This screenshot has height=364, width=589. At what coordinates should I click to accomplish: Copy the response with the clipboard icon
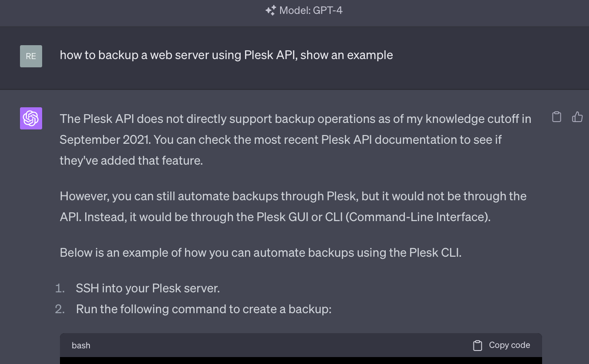click(556, 117)
